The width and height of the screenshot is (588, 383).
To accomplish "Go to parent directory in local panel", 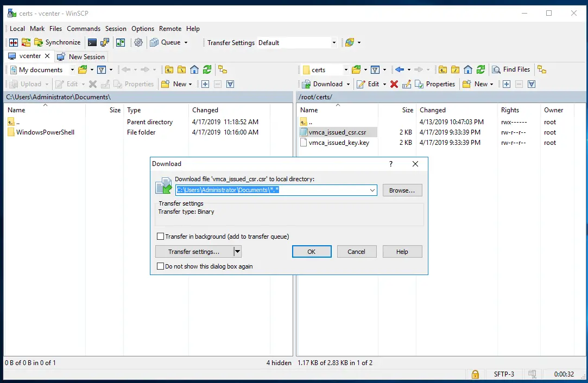I will point(169,69).
